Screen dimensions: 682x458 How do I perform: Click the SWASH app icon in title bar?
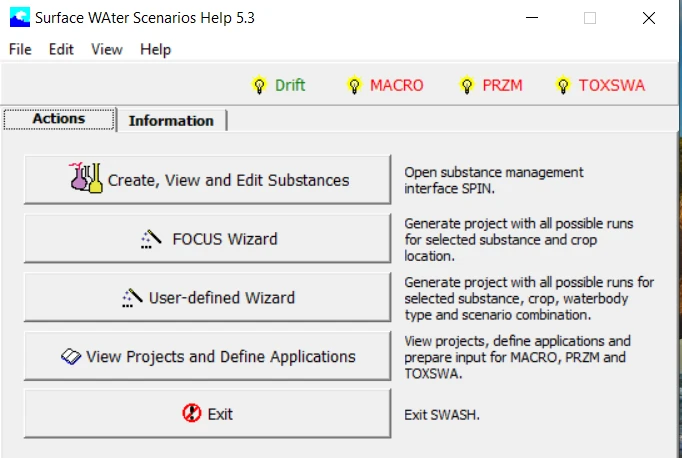pos(19,17)
